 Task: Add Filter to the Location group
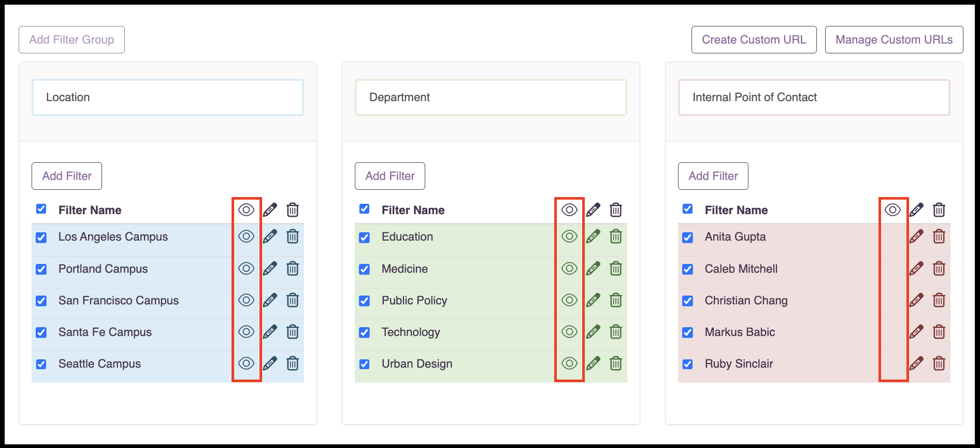[67, 176]
